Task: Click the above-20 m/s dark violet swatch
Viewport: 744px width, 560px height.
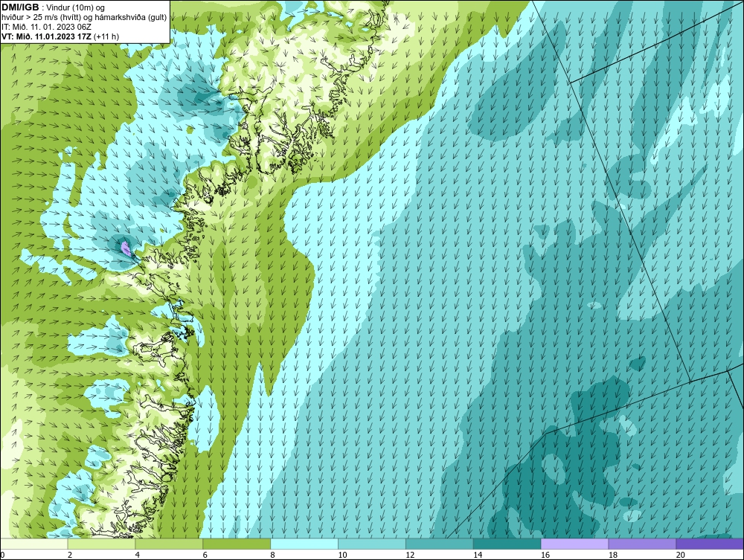Action: (710, 544)
